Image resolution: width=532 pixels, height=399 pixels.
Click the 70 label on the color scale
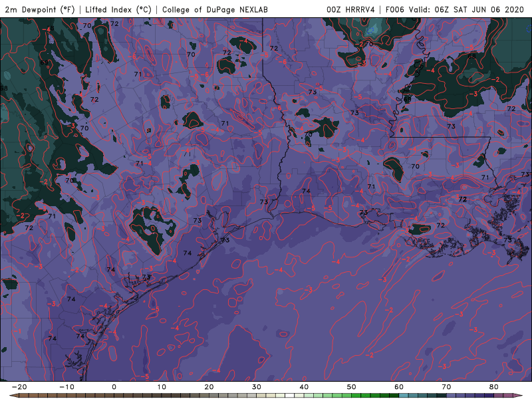(x=446, y=387)
